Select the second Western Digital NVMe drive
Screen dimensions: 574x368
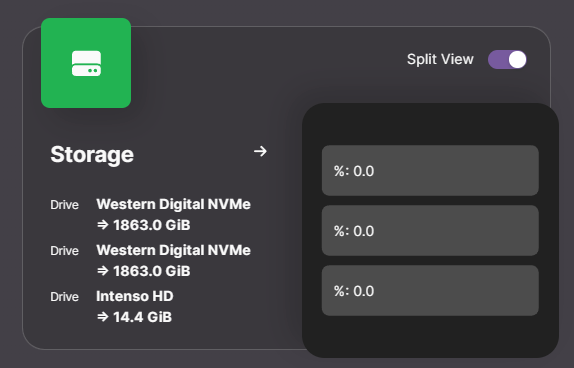173,250
